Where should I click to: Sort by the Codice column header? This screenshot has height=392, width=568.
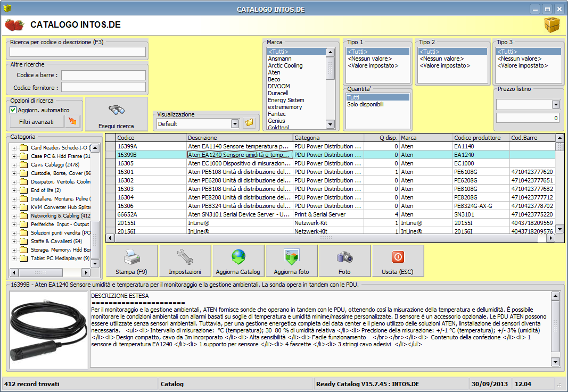tap(151, 138)
